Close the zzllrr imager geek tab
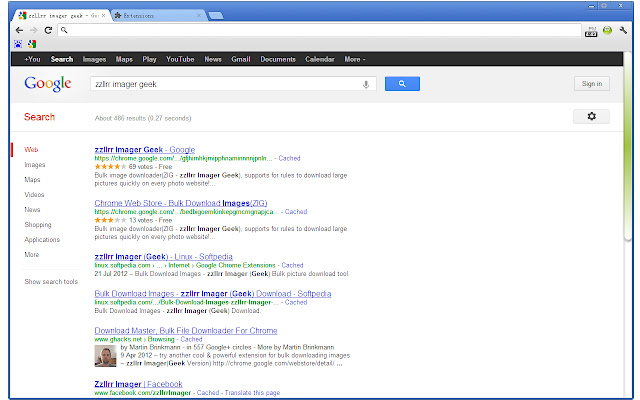This screenshot has height=400, width=640. 103,16
